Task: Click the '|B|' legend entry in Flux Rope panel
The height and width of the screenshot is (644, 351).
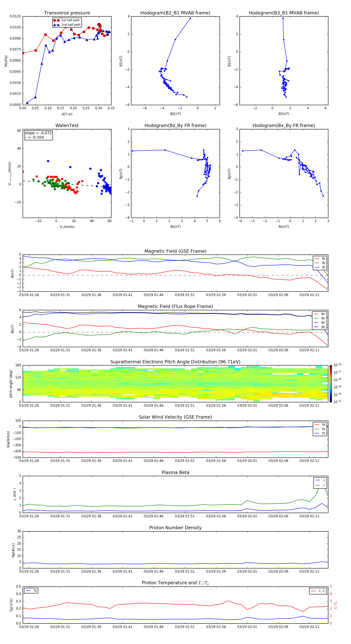Action: tap(320, 327)
